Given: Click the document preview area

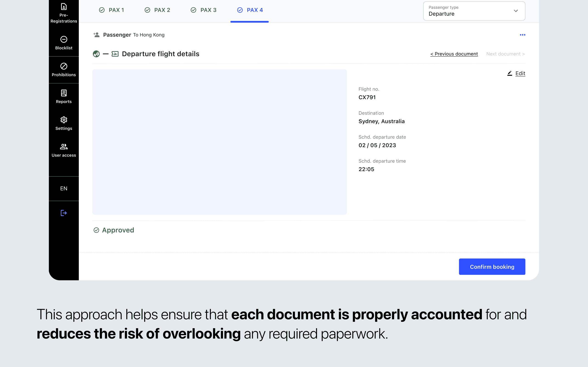Looking at the screenshot, I should [x=219, y=142].
